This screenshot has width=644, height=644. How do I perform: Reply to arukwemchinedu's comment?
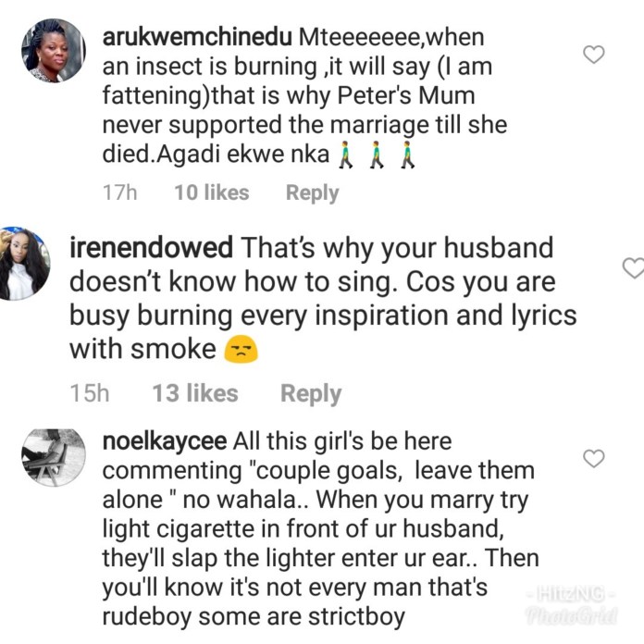coord(312,192)
